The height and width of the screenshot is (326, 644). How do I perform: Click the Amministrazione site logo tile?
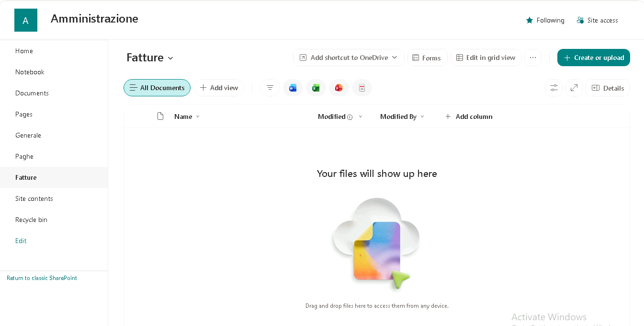tap(26, 20)
